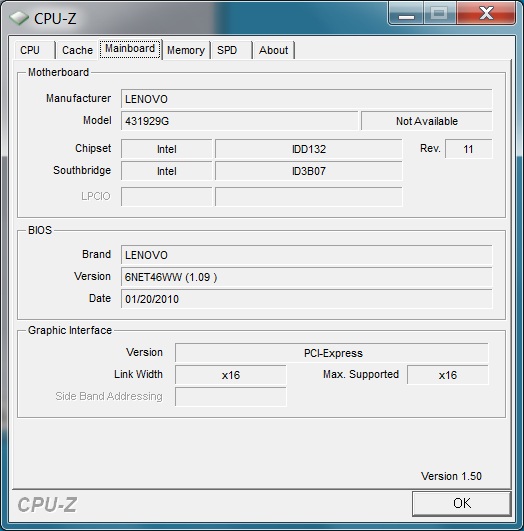This screenshot has width=524, height=531.
Task: Click the Manufacturer field showing LENOVO
Action: point(307,99)
